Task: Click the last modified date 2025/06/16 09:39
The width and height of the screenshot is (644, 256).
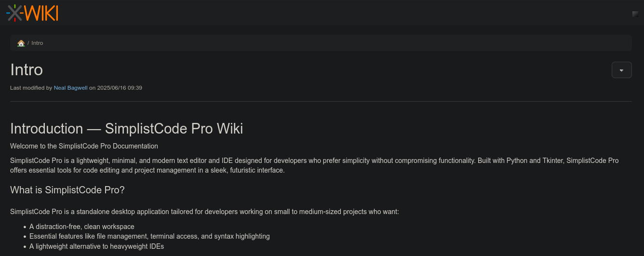Action: 120,88
